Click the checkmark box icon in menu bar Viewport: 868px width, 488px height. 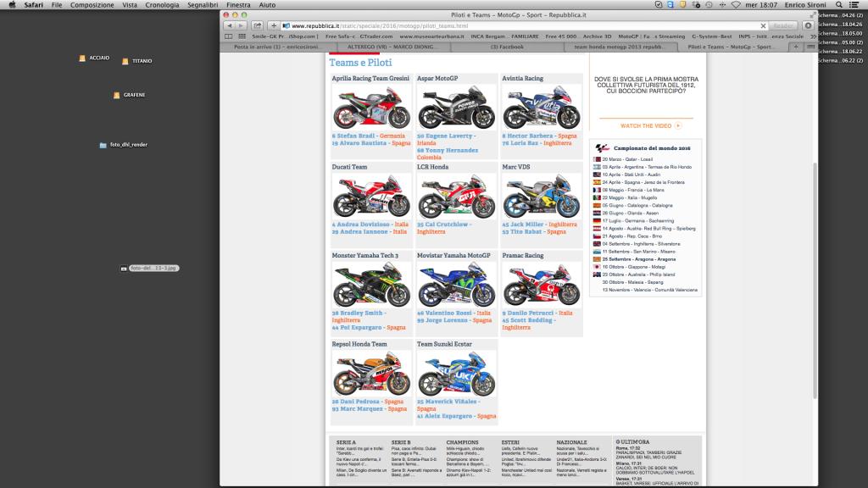point(658,4)
